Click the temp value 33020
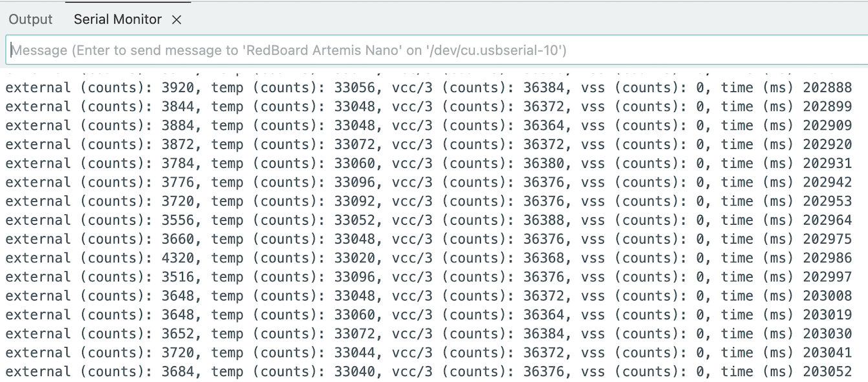Viewport: 868px width, 382px height. coord(354,258)
